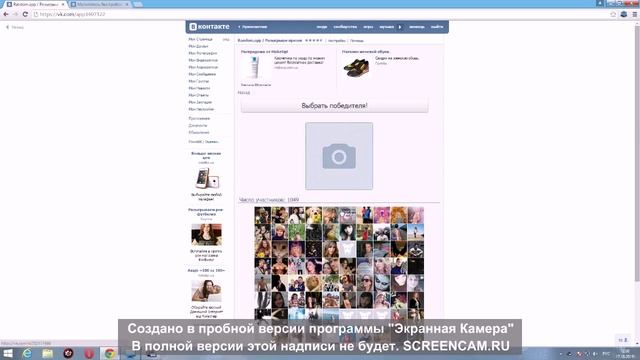Open the red Opera icon in taskbar

tap(89, 353)
